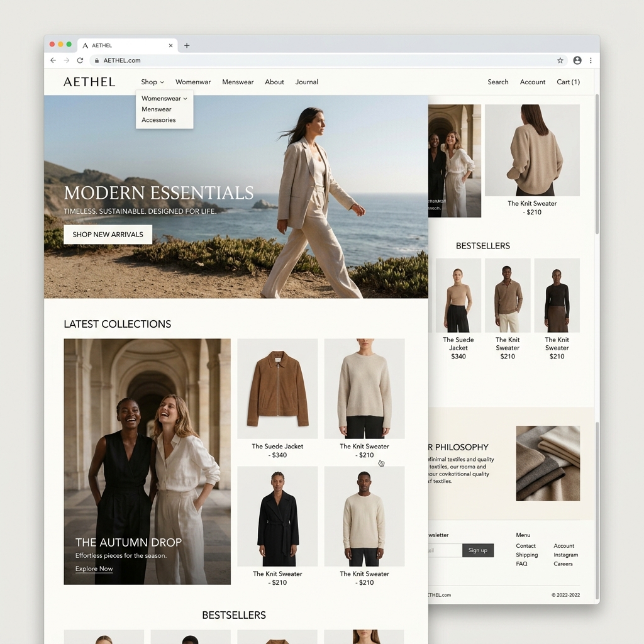Viewport: 644px width, 644px height.
Task: Click Search in the header
Action: point(498,82)
